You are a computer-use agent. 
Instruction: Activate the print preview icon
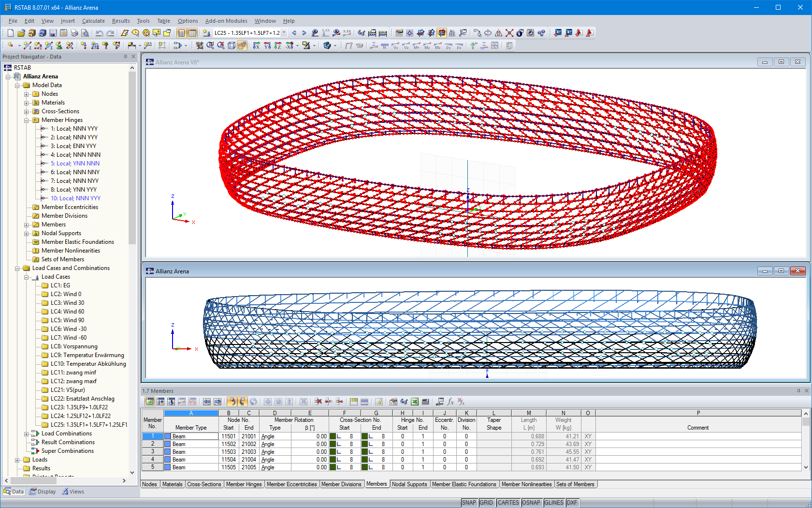click(x=85, y=32)
